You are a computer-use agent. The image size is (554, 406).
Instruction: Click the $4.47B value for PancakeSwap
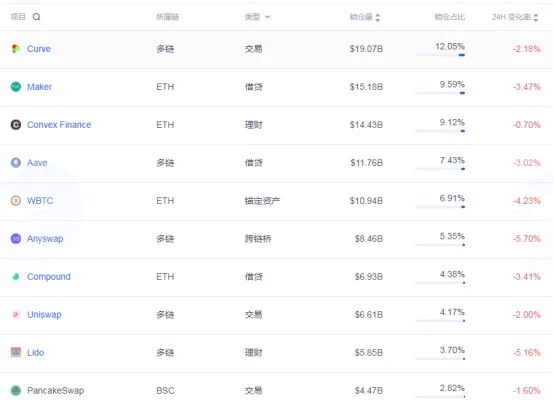coord(369,390)
